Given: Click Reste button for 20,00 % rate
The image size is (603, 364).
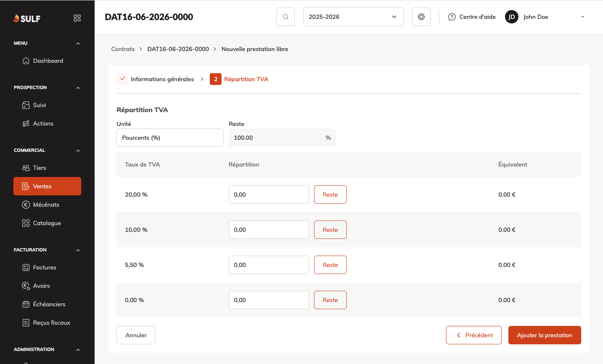Looking at the screenshot, I should [x=330, y=195].
